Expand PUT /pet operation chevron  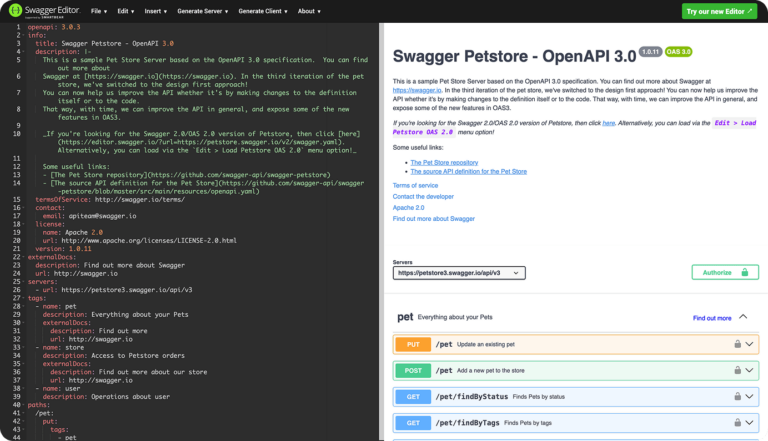[751, 344]
